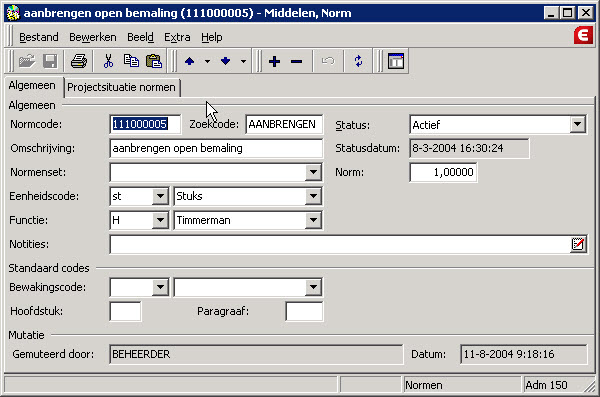600x397 pixels.
Task: Open the Normenset dropdown list
Action: click(x=313, y=172)
